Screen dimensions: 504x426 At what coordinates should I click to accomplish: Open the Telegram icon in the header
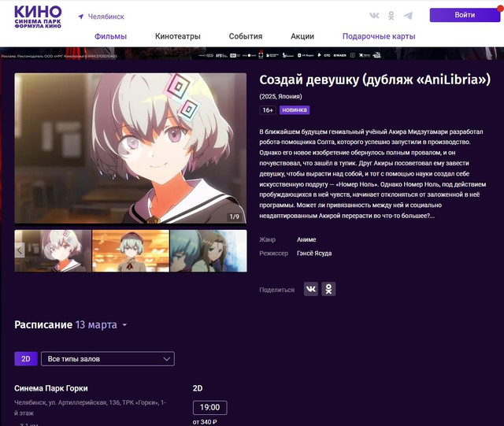click(408, 16)
